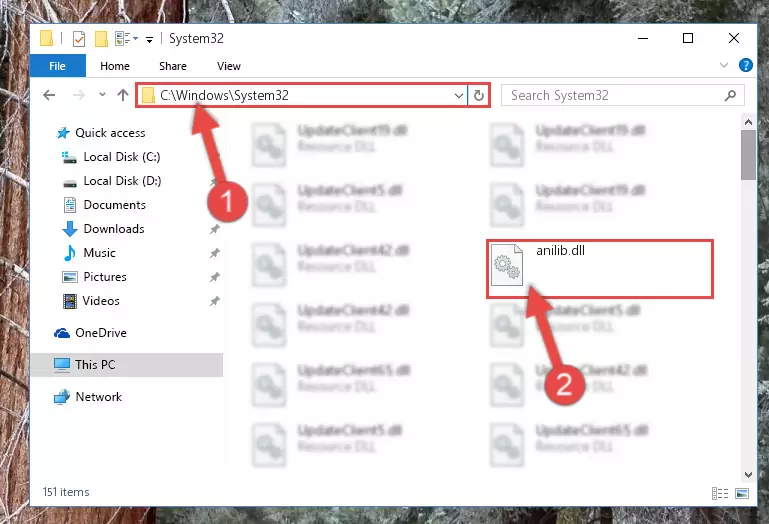769x524 pixels.
Task: Click scrollbar up arrow in file list
Action: pos(748,122)
